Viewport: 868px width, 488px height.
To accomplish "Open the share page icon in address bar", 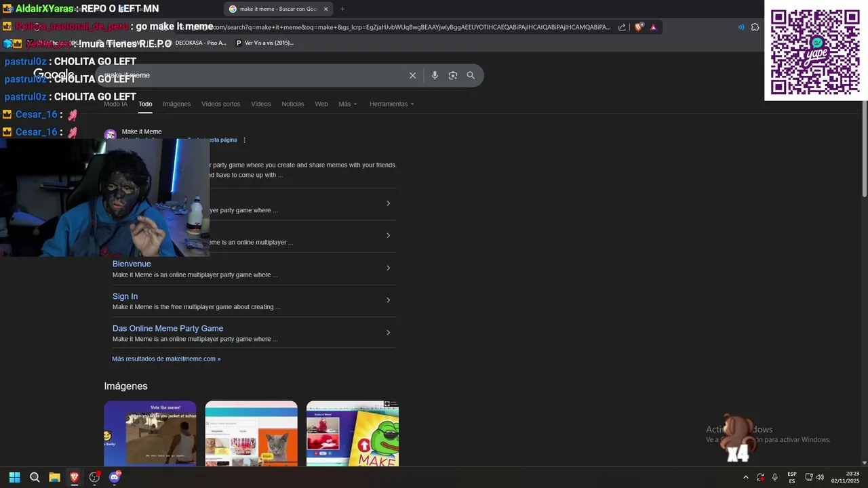I will [622, 27].
